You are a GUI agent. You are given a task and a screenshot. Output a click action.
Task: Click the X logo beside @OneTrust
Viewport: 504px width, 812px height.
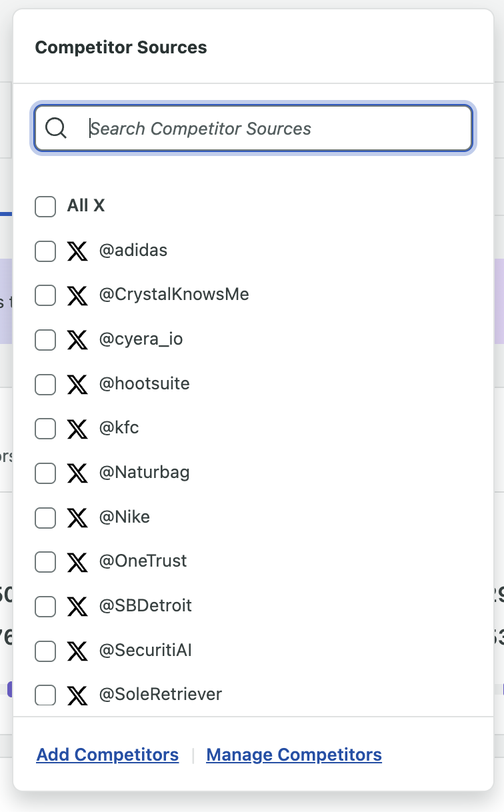click(x=78, y=561)
